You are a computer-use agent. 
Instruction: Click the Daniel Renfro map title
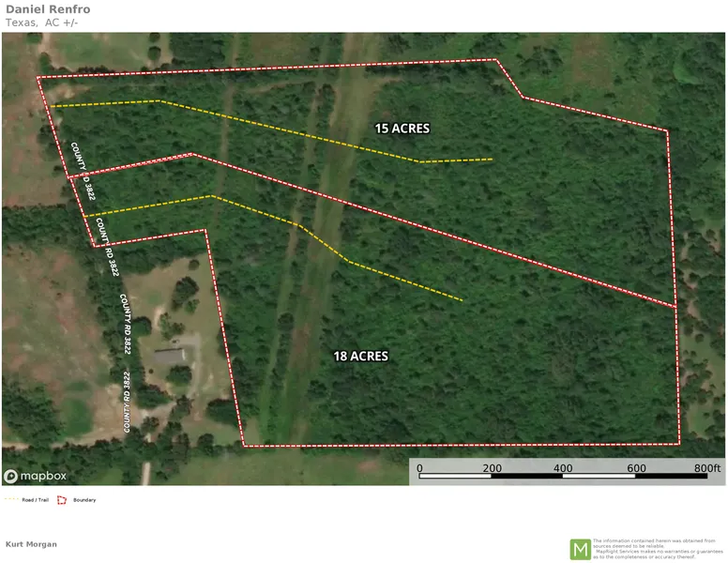pos(48,9)
